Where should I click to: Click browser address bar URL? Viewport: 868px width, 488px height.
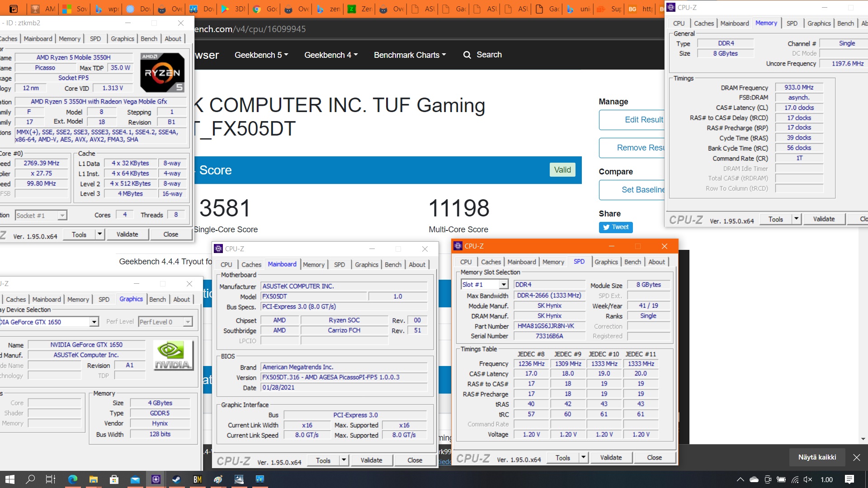pos(250,29)
